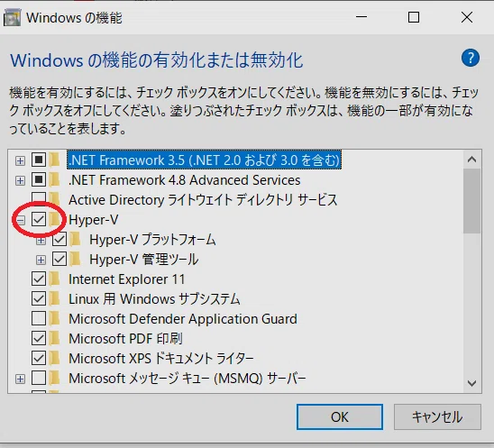494x448 pixels.
Task: Select Active Directory ライトウェイト ディレクトリ サービス row
Action: 203,200
